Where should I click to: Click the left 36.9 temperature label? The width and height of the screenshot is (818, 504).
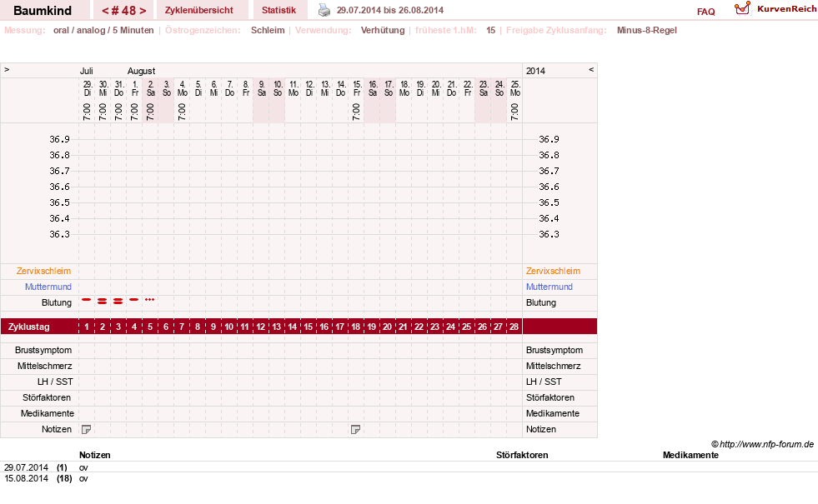(59, 139)
